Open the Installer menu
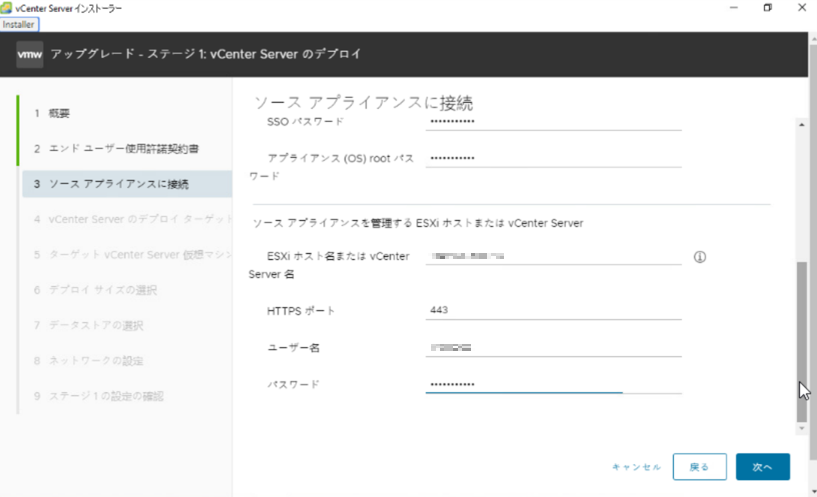The image size is (817, 497). pyautogui.click(x=18, y=23)
